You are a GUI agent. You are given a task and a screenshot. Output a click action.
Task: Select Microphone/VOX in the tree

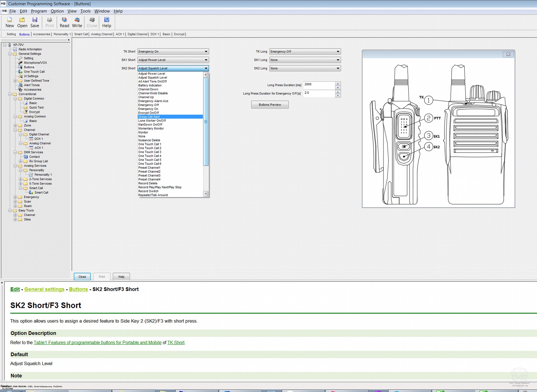35,63
